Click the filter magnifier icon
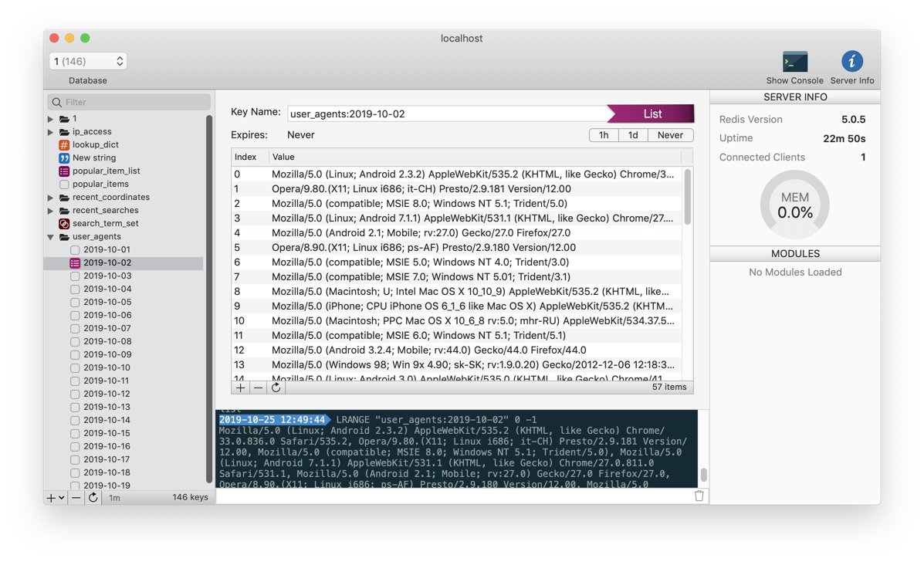924x562 pixels. (56, 102)
